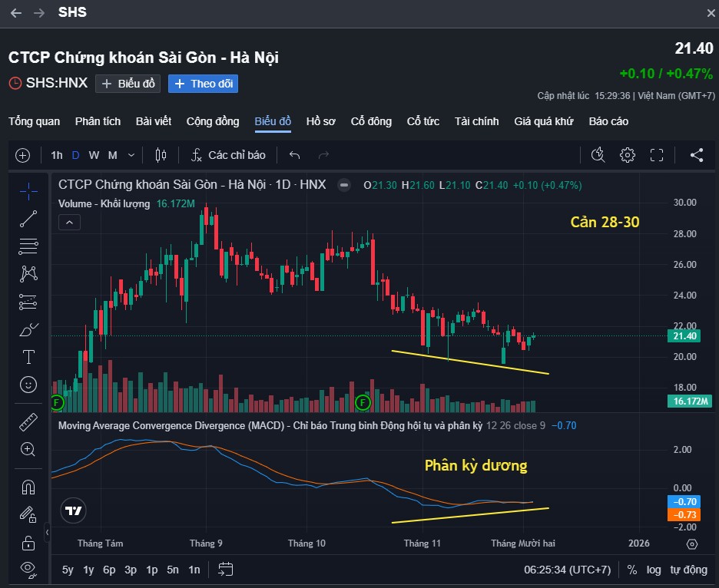This screenshot has width=719, height=588.
Task: Open the quick search icon
Action: point(598,155)
